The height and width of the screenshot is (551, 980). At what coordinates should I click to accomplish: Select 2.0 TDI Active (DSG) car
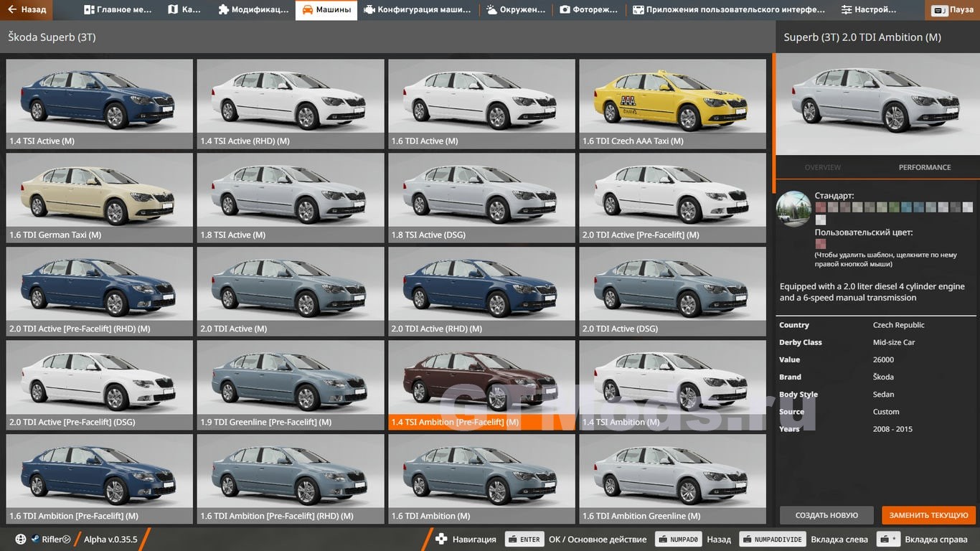[673, 291]
